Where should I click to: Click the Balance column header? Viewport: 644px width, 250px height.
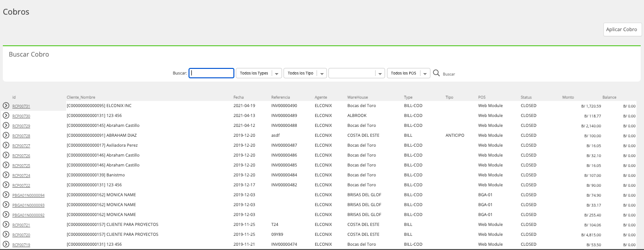(x=610, y=97)
